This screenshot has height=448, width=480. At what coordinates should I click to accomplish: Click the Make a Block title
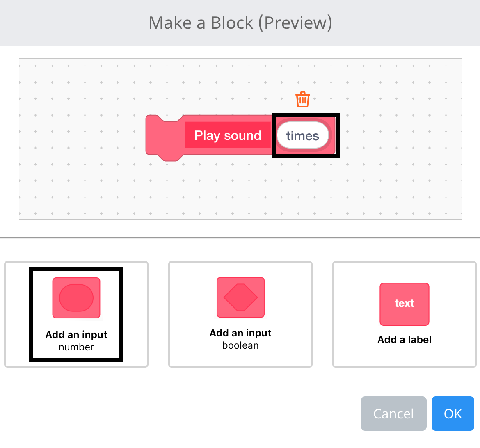tap(240, 23)
